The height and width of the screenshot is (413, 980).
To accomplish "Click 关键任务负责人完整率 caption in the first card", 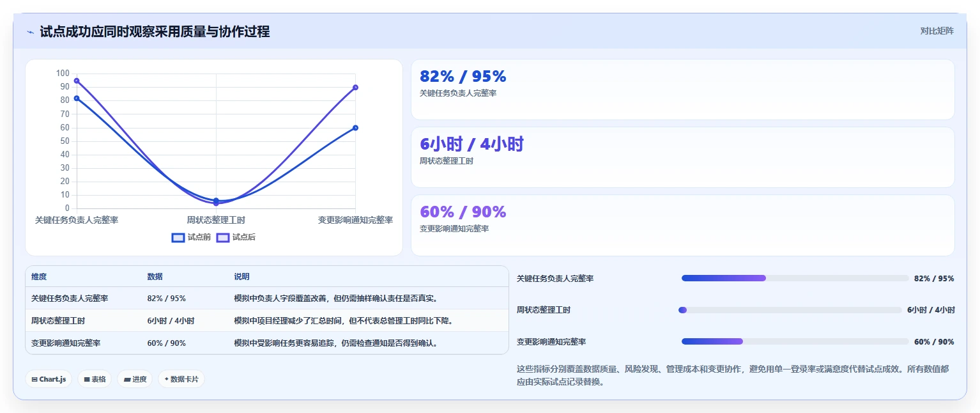I will click(x=458, y=93).
